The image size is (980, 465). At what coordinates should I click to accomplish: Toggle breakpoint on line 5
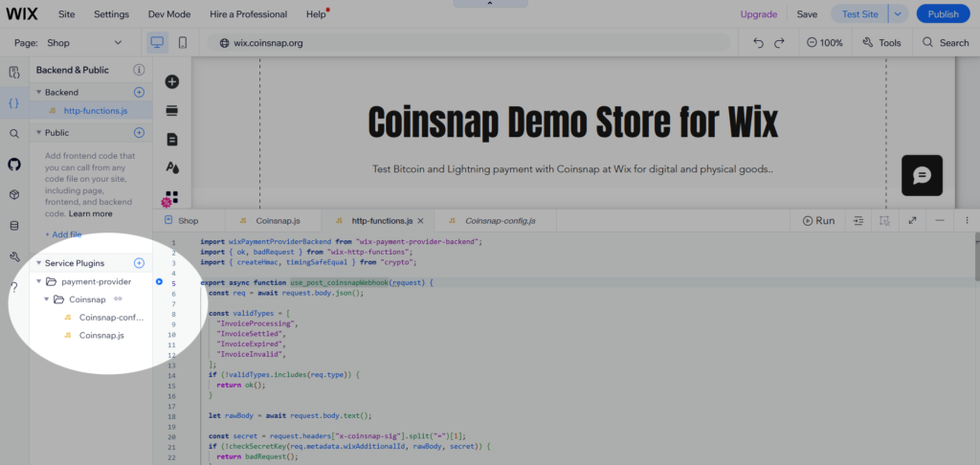click(159, 282)
